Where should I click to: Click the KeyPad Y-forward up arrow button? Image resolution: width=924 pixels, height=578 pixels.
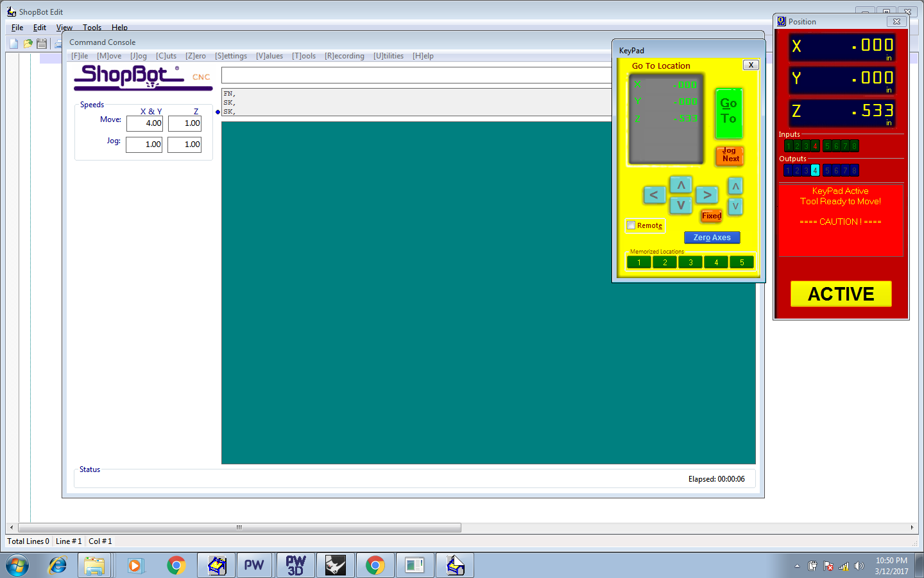click(681, 185)
